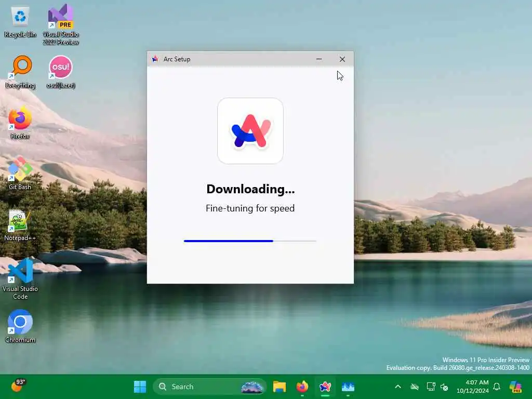Open the weather widget showing 93°
The image size is (532, 399).
point(18,386)
